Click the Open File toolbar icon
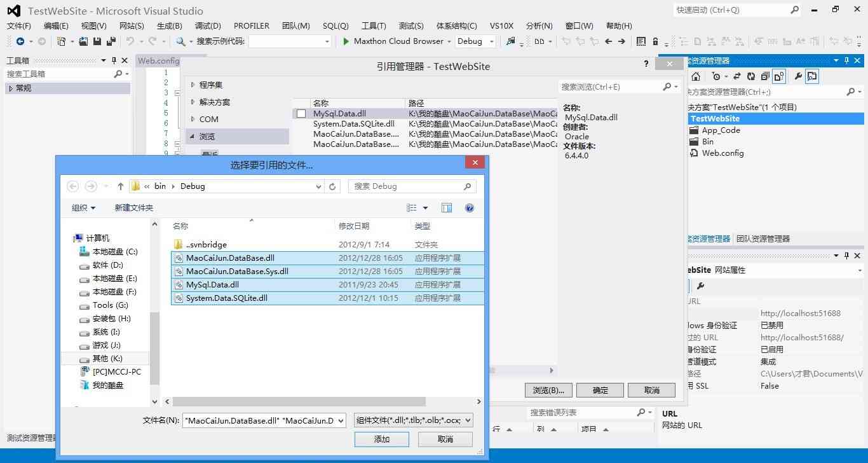 83,41
